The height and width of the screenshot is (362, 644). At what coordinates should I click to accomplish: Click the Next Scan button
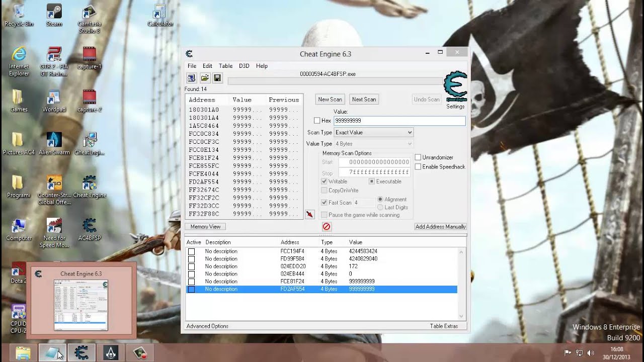364,100
